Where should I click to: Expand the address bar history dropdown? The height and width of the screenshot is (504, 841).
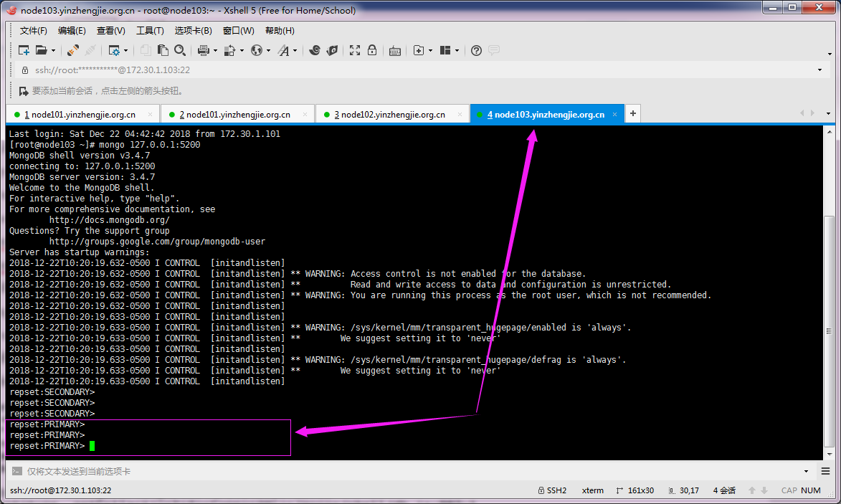click(819, 70)
